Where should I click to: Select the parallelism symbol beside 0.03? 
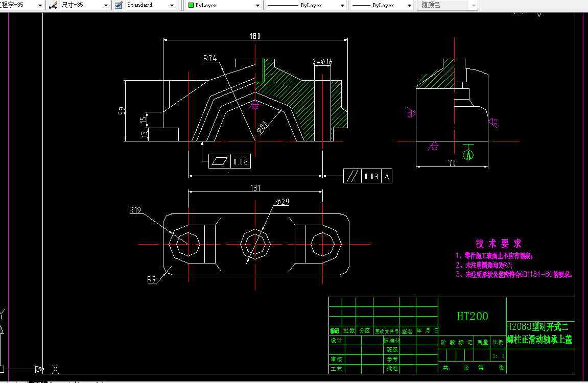pyautogui.click(x=352, y=177)
